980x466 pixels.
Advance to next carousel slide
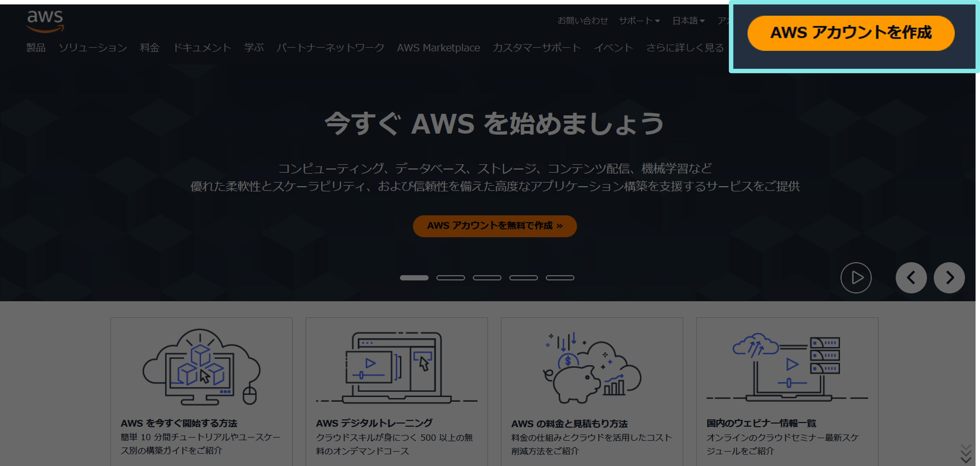[949, 278]
